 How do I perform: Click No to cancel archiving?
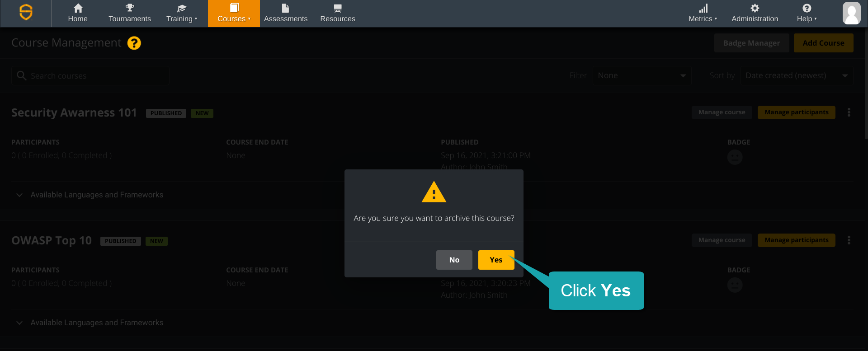[454, 260]
